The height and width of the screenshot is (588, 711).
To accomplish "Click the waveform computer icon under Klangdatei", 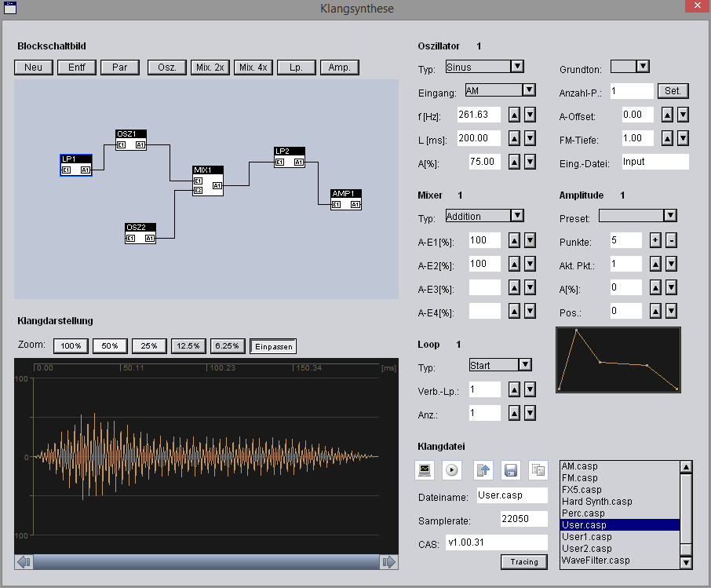I will [x=425, y=470].
